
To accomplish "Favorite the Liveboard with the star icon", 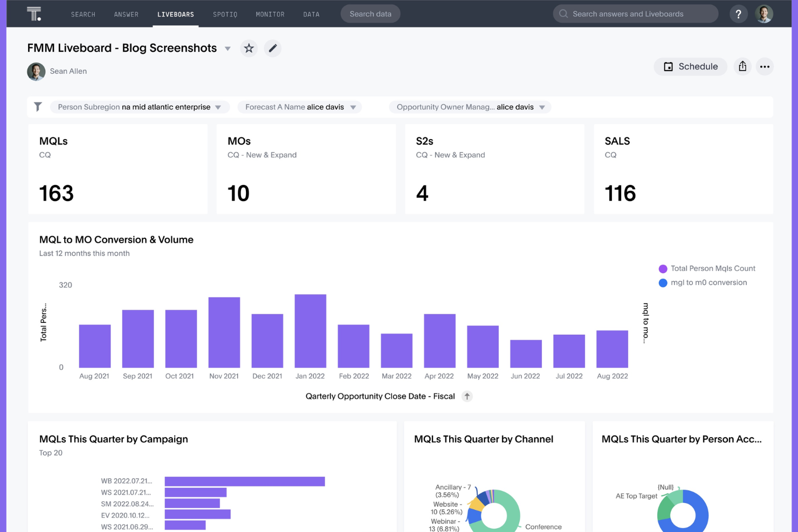I will [249, 49].
